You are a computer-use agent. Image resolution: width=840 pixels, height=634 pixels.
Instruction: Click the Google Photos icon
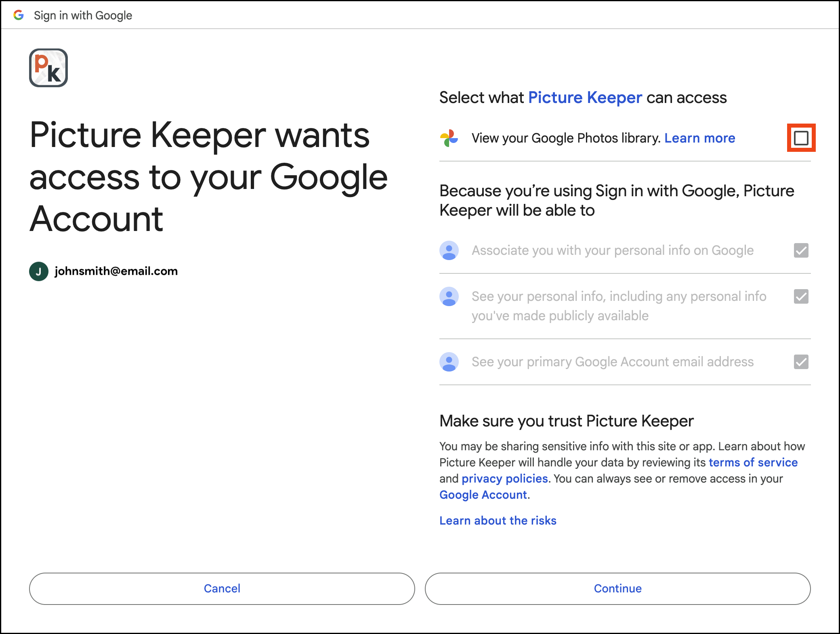tap(449, 138)
